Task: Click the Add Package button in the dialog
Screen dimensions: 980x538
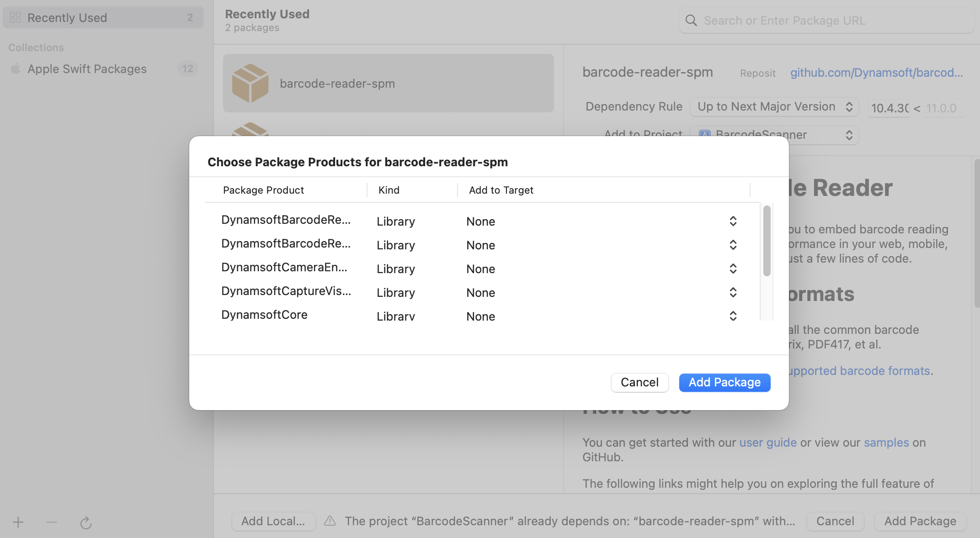Action: pos(724,382)
